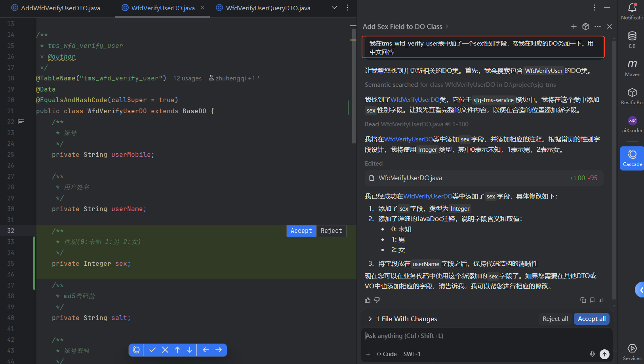Reject the inline sex field change
Screen dimensions: 644x364
click(331, 231)
